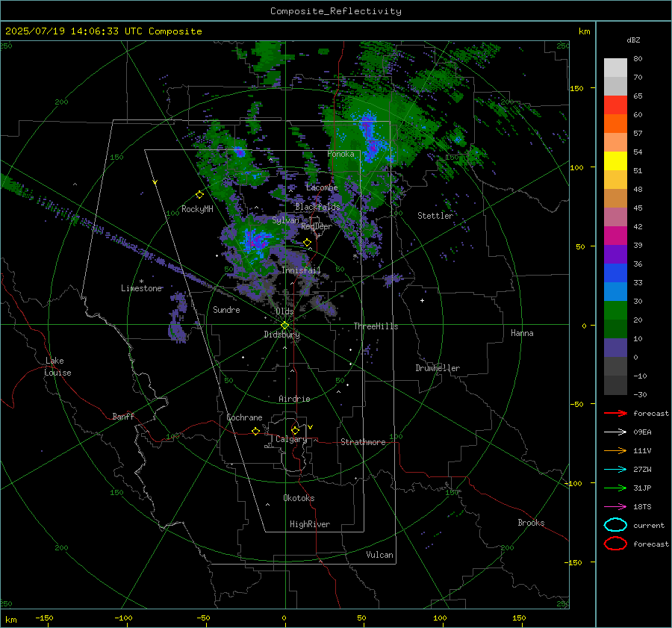Click the red forecast ellipse icon
This screenshot has height=628, width=672.
(615, 544)
